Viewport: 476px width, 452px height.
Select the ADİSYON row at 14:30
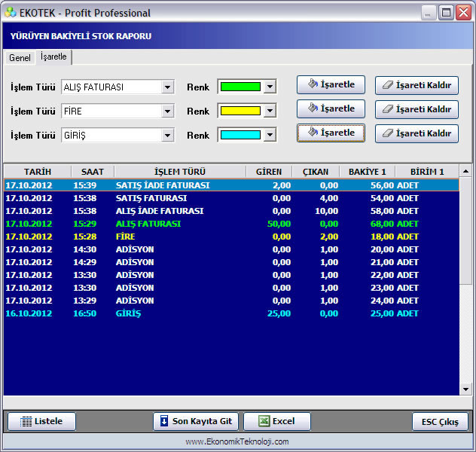(232, 249)
